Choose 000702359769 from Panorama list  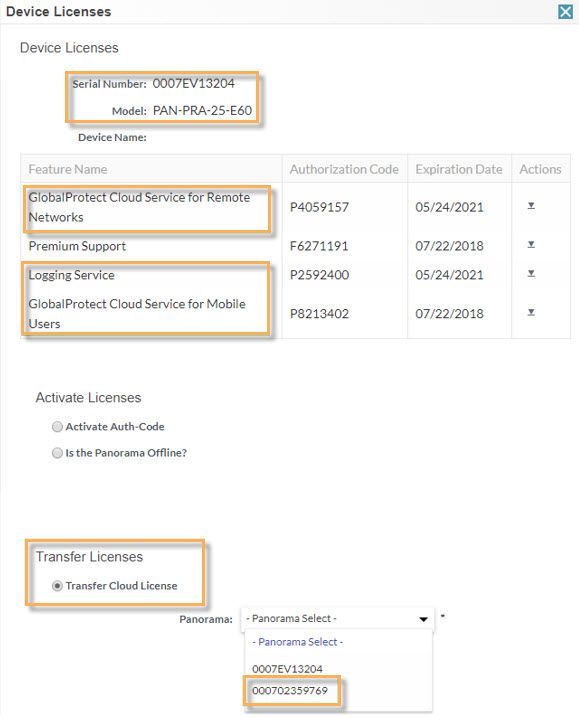[290, 691]
